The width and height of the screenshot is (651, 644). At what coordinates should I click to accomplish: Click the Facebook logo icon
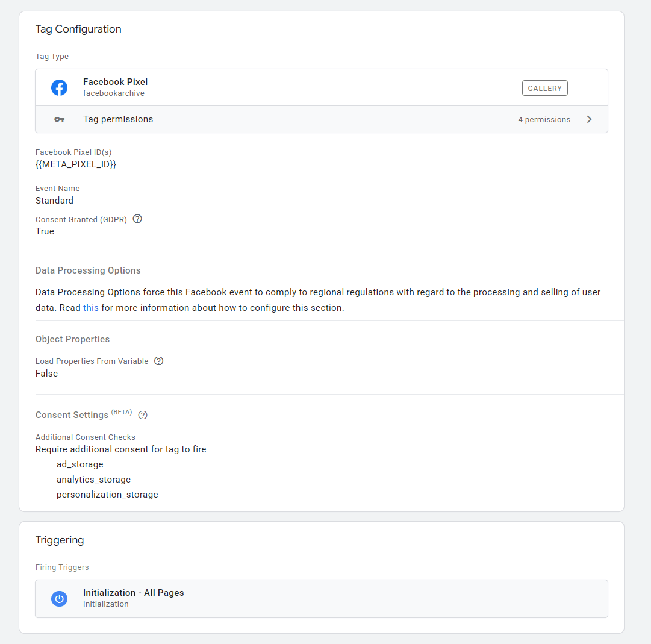coord(59,87)
